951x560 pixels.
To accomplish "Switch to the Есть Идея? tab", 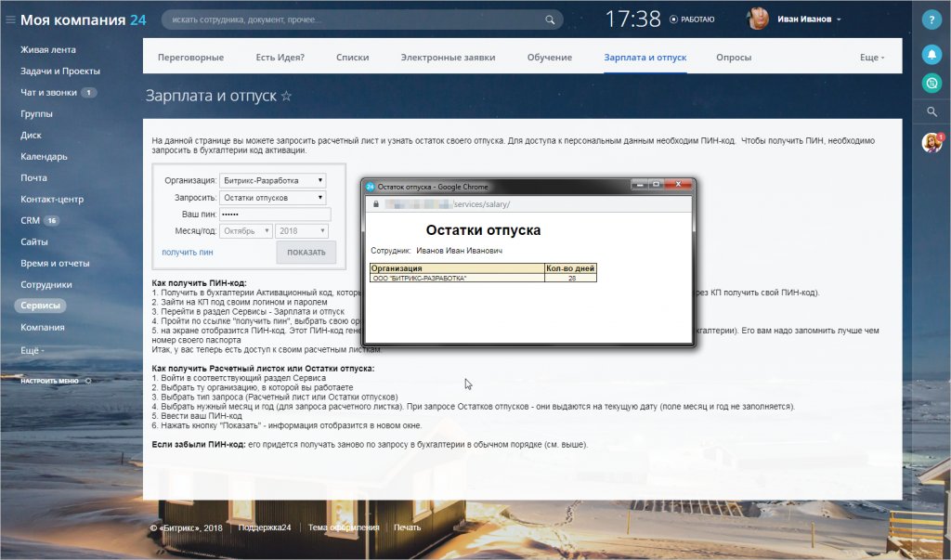I will (280, 58).
